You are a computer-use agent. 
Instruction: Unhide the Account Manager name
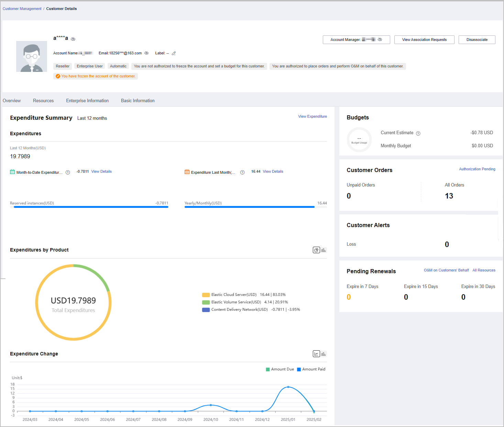coord(380,40)
